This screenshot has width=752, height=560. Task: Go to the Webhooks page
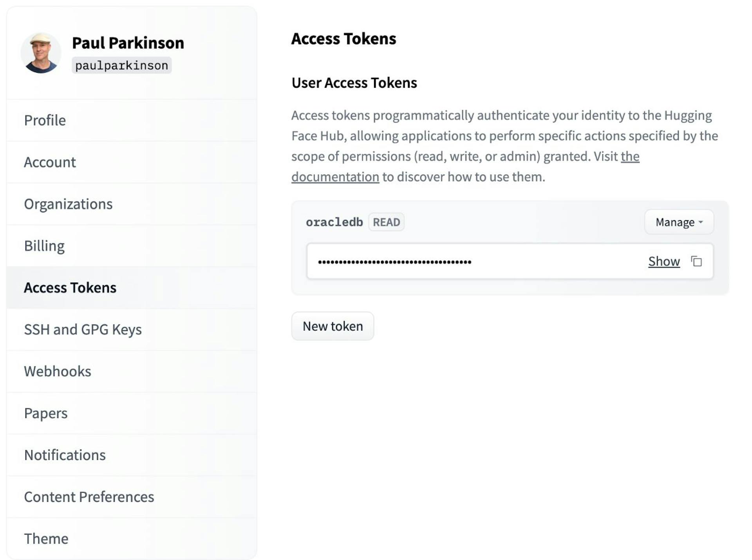tap(58, 371)
